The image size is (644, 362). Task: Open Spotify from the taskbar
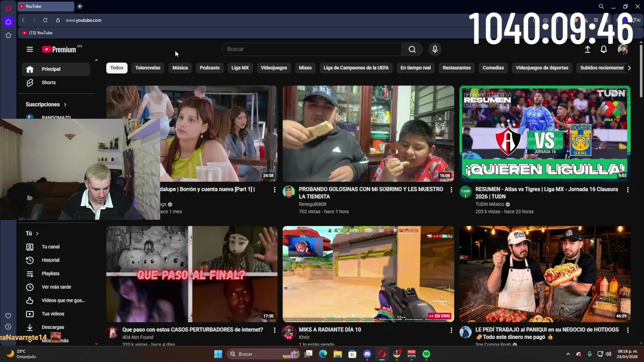pos(426,354)
